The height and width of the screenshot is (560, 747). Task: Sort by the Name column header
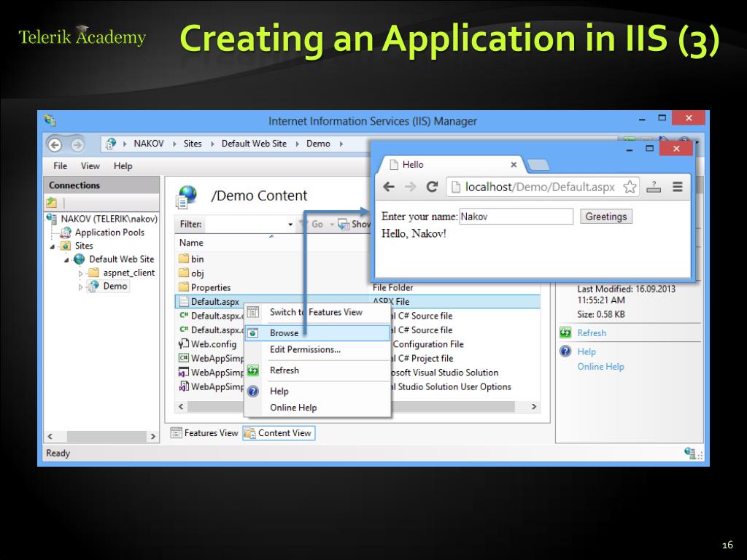tap(191, 243)
